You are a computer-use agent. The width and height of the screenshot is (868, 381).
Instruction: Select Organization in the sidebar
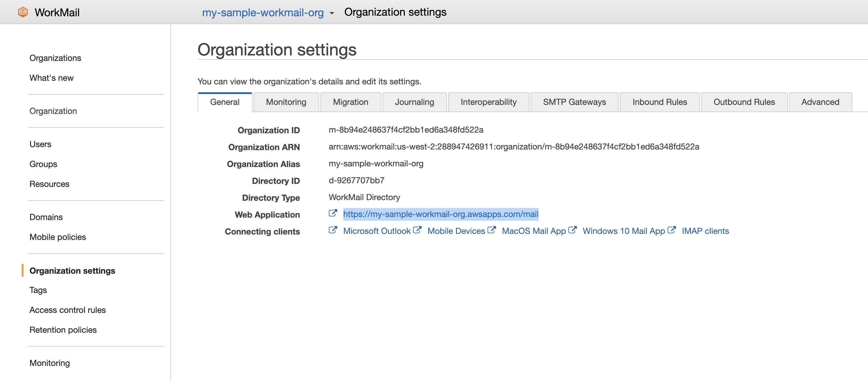(x=53, y=111)
